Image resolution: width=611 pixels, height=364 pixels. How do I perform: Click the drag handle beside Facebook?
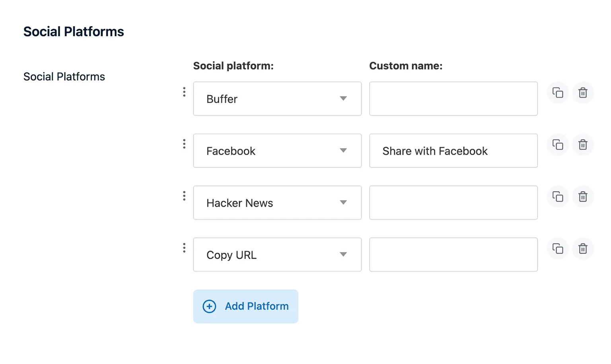coord(184,143)
